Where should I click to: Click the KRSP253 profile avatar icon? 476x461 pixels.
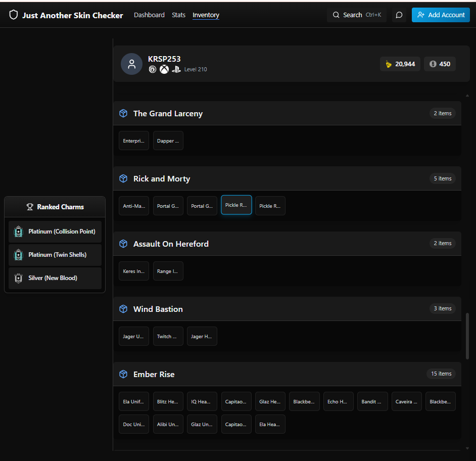point(131,64)
